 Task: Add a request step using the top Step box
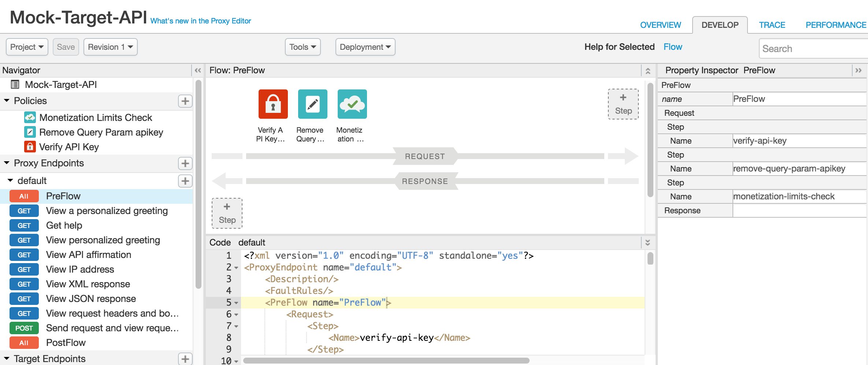point(623,104)
